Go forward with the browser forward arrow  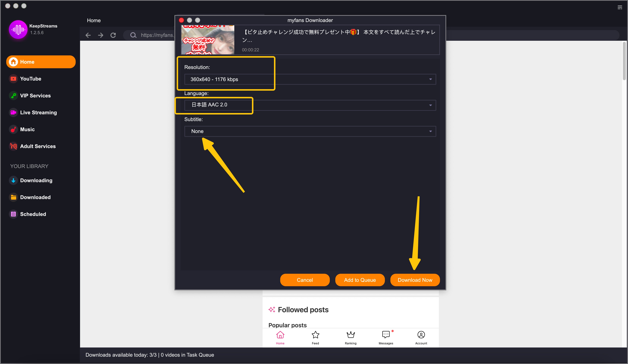click(101, 35)
